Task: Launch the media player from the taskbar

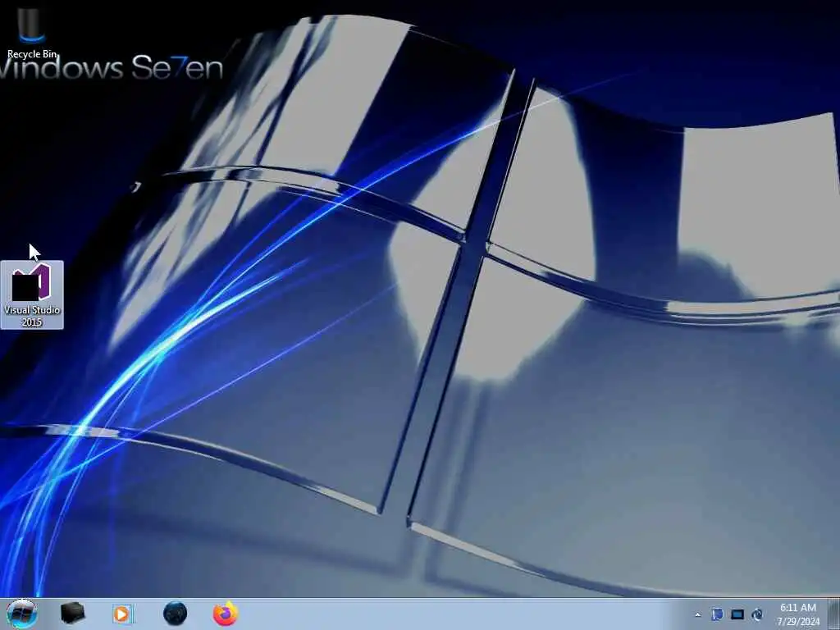Action: pos(122,614)
